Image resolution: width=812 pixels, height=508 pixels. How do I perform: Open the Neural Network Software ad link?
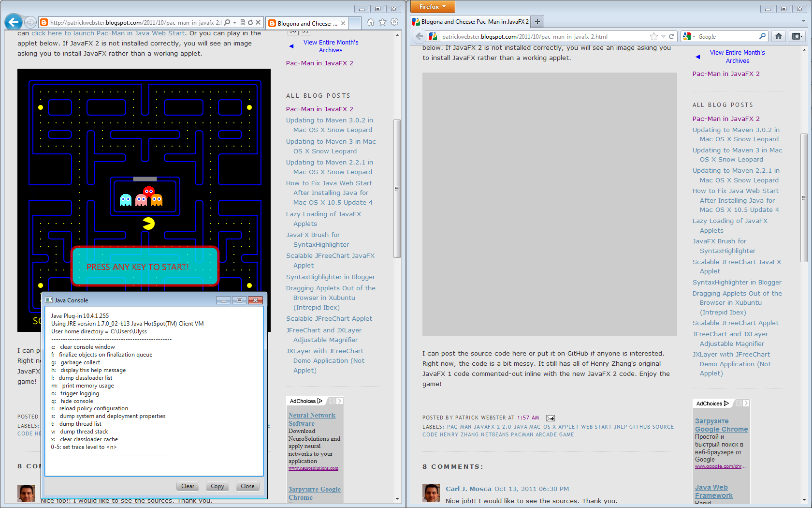click(312, 419)
